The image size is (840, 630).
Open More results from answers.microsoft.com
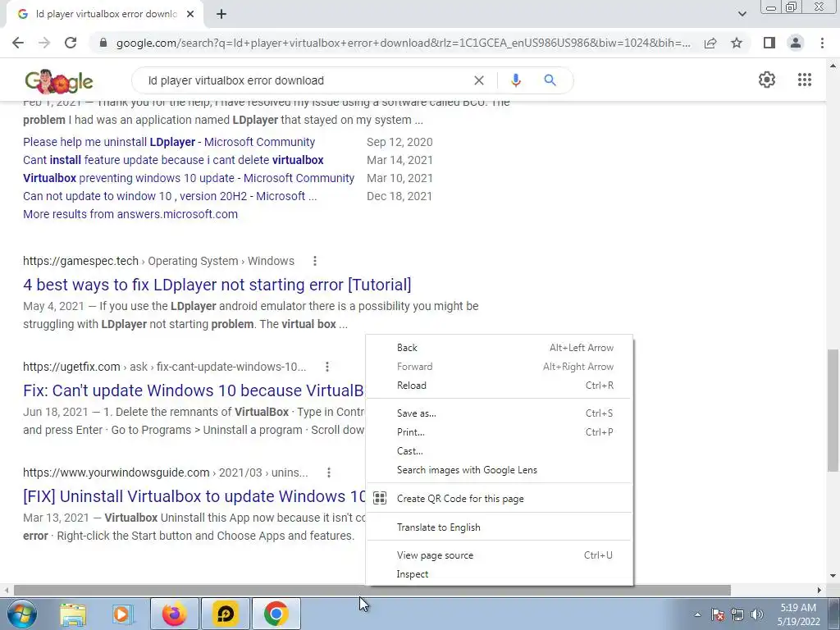[x=130, y=214]
